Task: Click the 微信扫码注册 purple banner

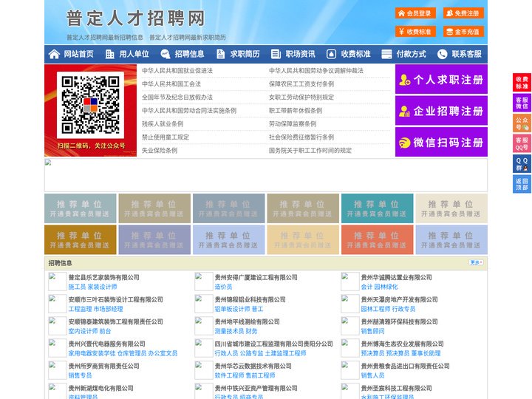Action: (x=441, y=142)
